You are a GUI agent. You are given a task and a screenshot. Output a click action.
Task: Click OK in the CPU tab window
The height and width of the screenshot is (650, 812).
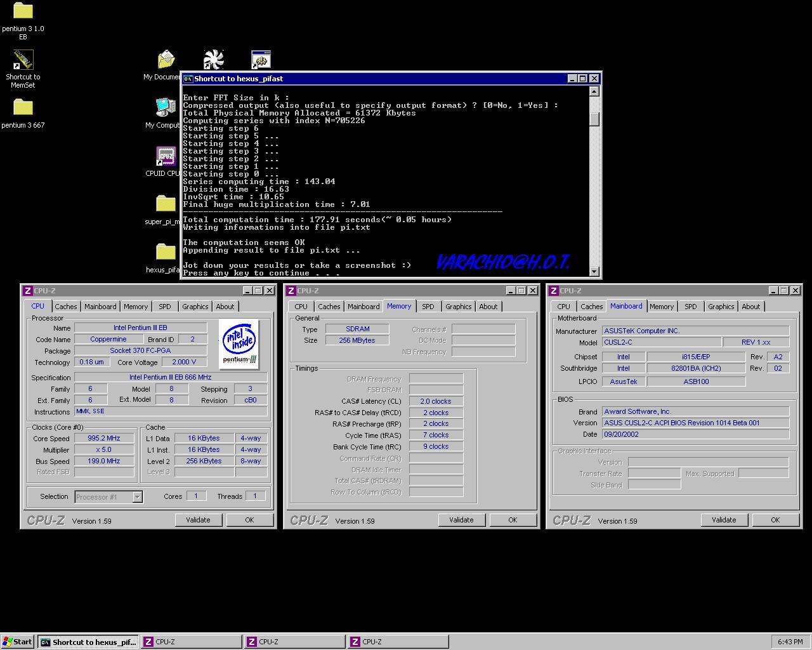[249, 520]
